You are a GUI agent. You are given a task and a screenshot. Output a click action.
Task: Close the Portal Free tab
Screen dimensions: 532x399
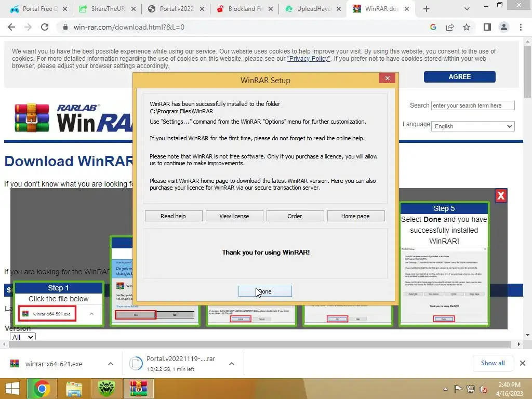tap(65, 9)
